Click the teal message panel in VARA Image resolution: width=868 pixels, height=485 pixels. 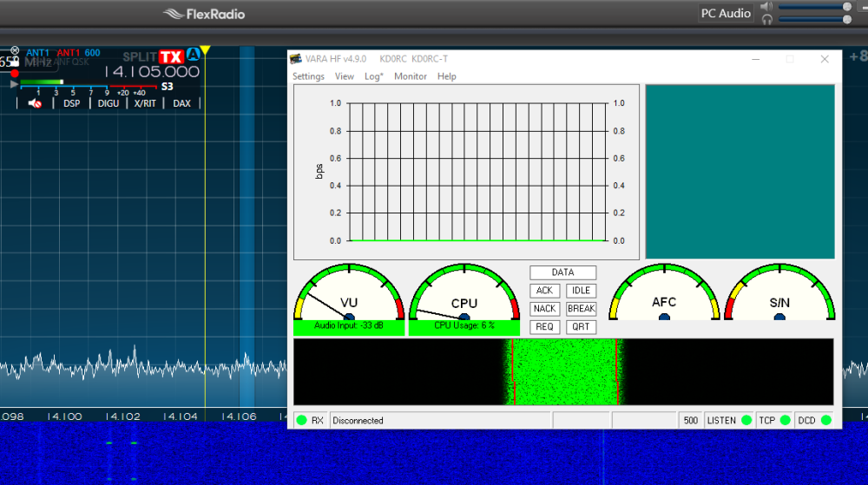740,172
